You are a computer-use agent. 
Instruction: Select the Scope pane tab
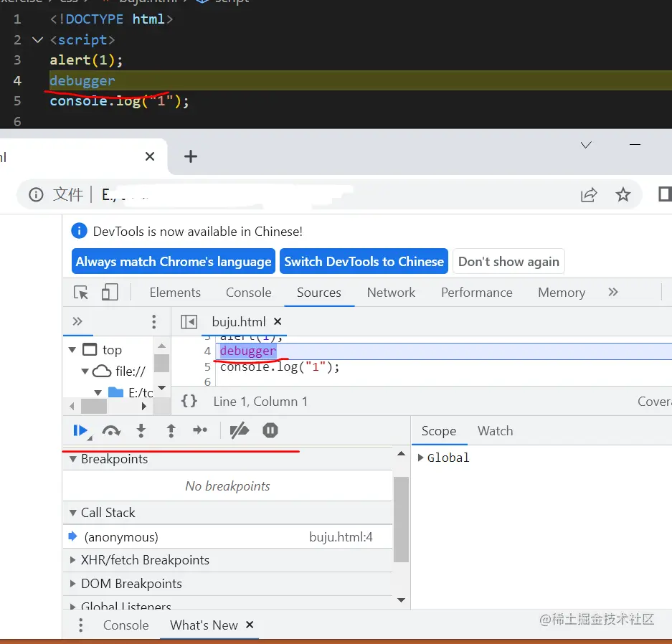coord(439,430)
